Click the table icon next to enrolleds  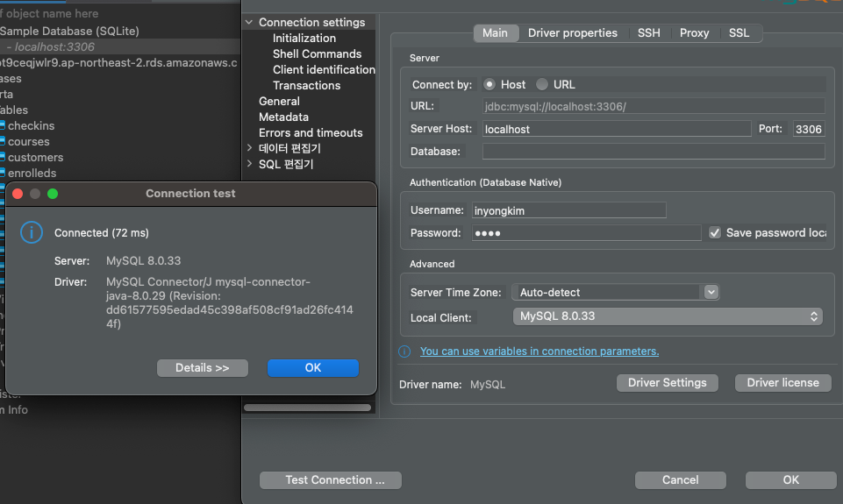click(2, 173)
